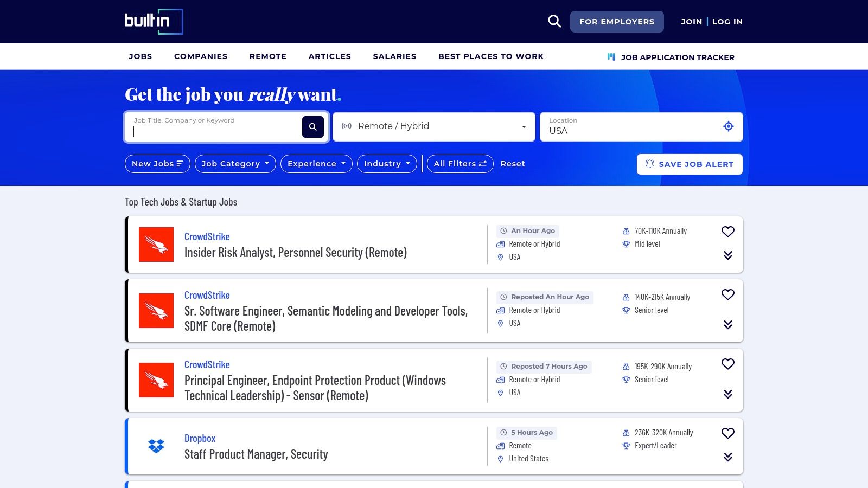868x488 pixels.
Task: Open Staff Product Manager, Security job
Action: tap(256, 454)
